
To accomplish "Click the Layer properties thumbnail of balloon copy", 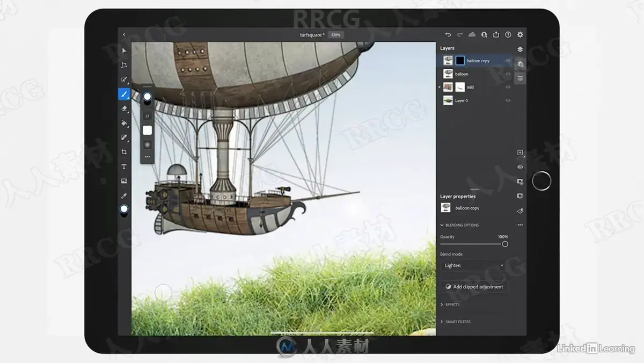I will click(446, 208).
